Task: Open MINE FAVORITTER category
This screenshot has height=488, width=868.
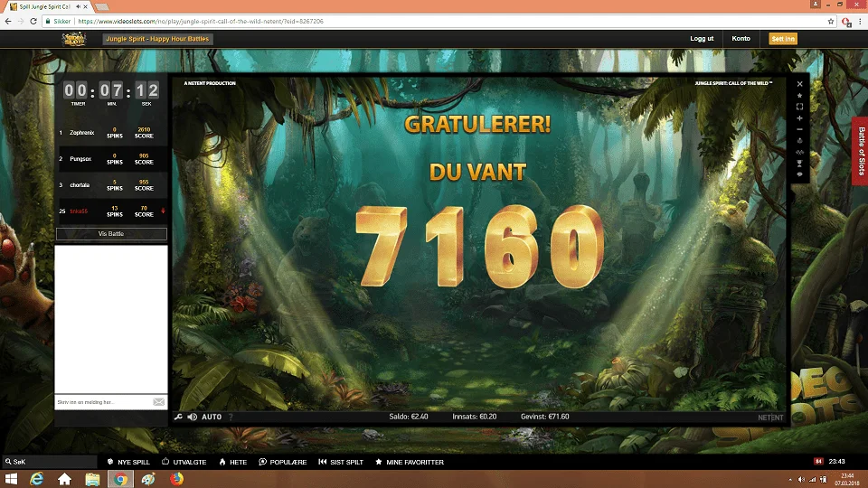Action: click(x=409, y=462)
